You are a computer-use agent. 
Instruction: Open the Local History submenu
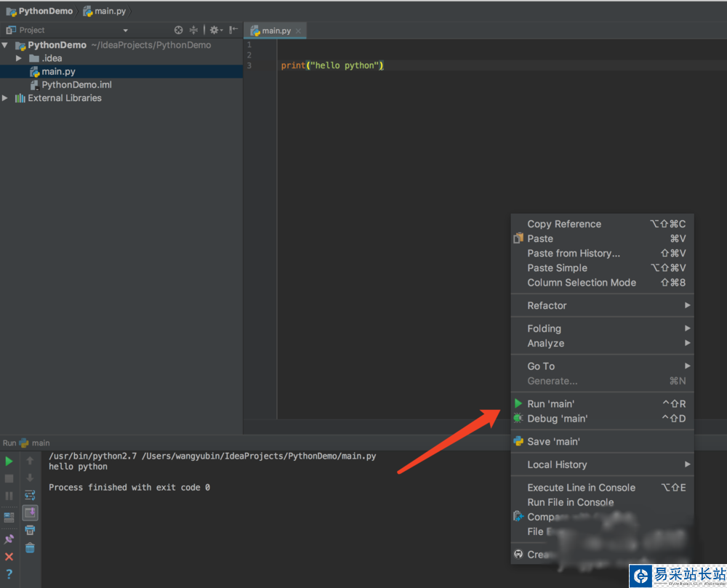602,464
